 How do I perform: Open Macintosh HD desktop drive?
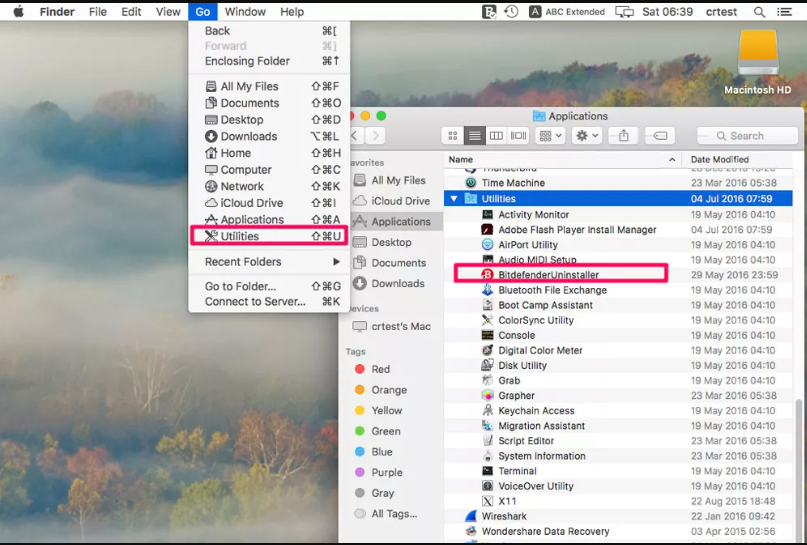click(758, 62)
